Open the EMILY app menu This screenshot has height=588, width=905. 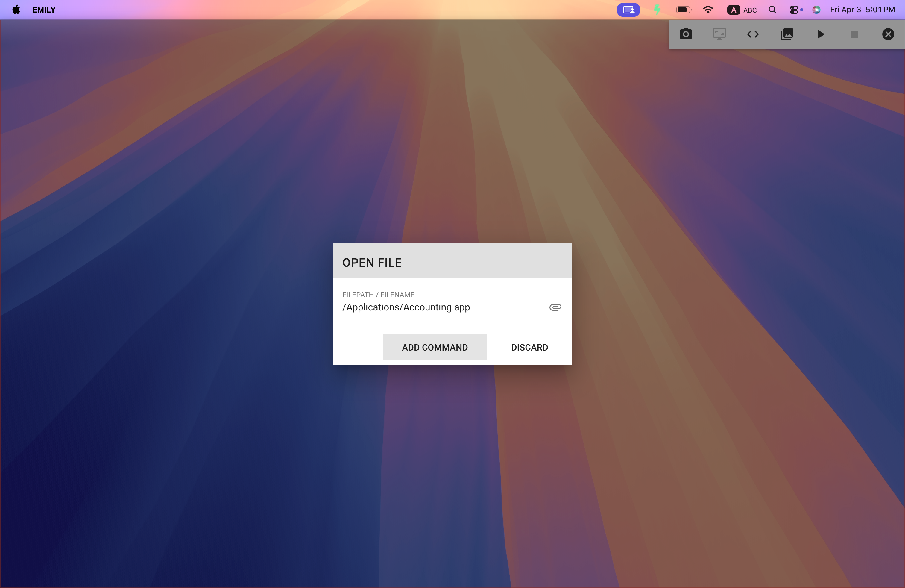(x=44, y=10)
